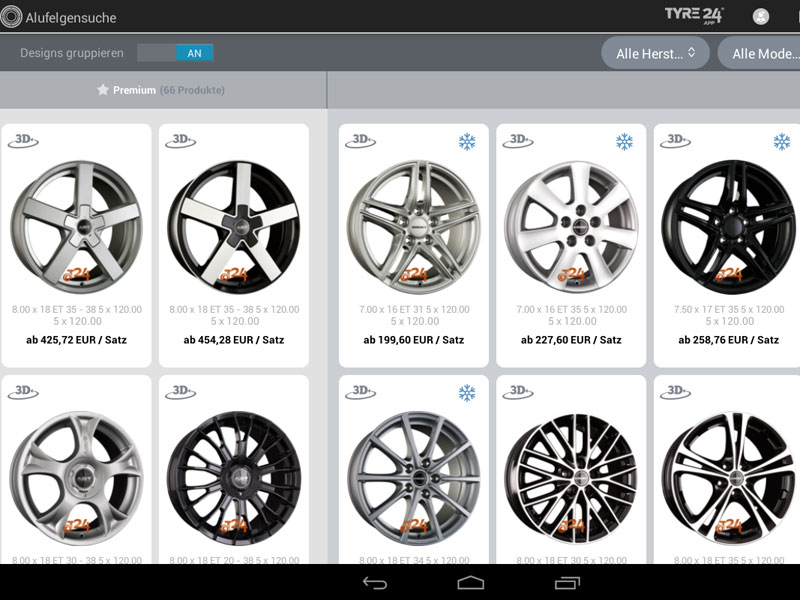Expand the Alle Modelle dropdown
800x600 pixels.
(762, 53)
